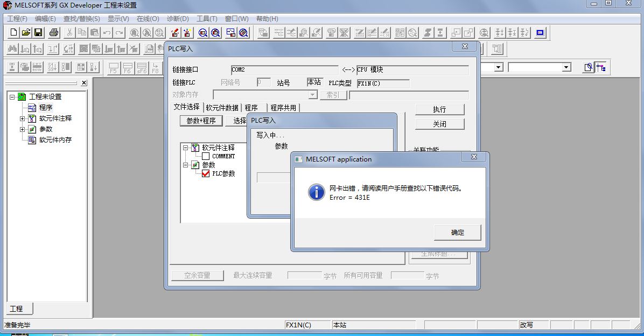Click the 执行 button

[439, 109]
